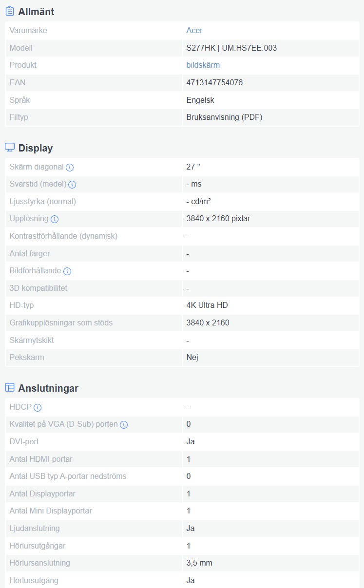This screenshot has height=588, width=364.
Task: Click the info icon beside HDCP
Action: coord(38,407)
